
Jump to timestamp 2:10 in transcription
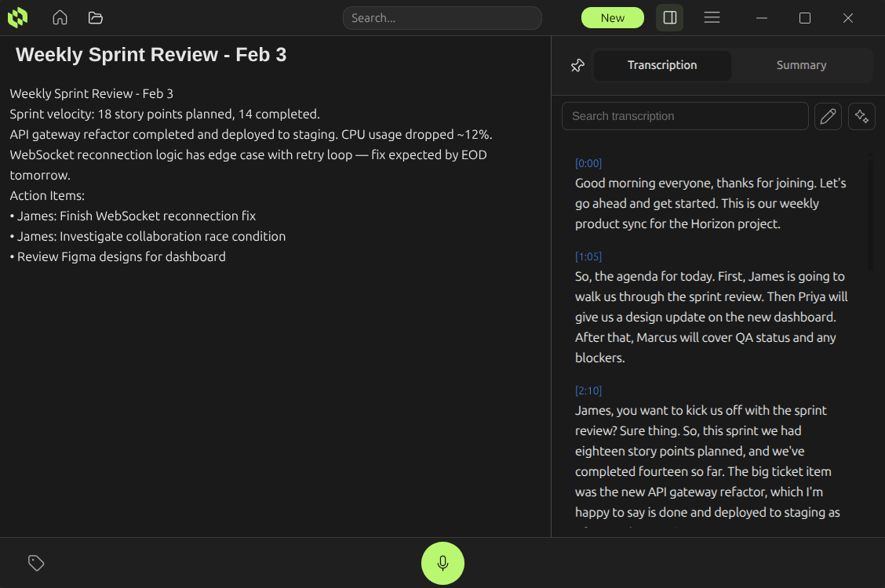588,390
